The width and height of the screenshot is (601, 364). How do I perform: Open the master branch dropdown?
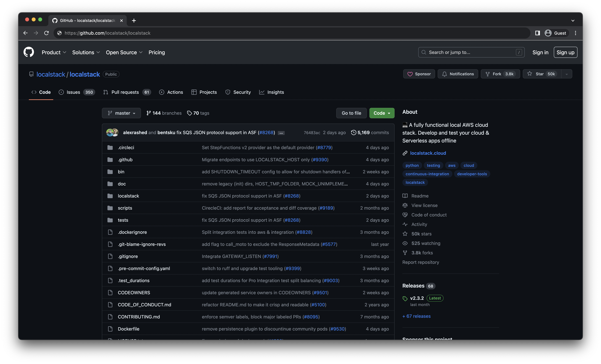coord(121,113)
